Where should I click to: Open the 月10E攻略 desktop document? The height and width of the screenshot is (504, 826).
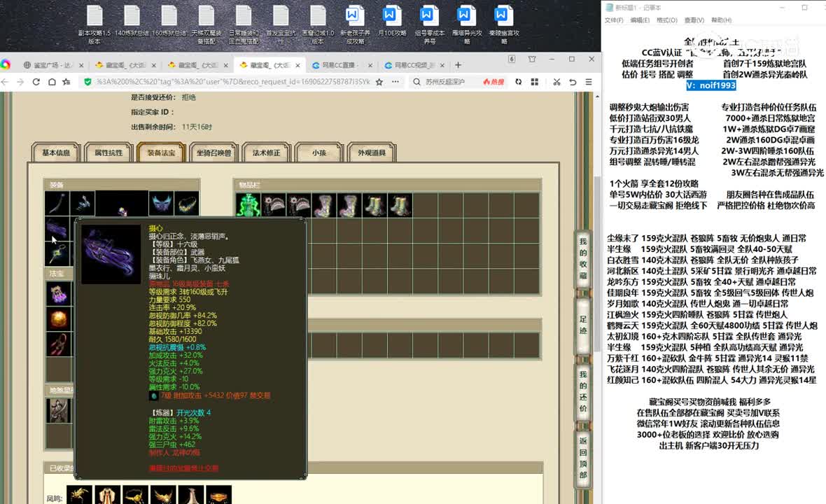point(392,21)
